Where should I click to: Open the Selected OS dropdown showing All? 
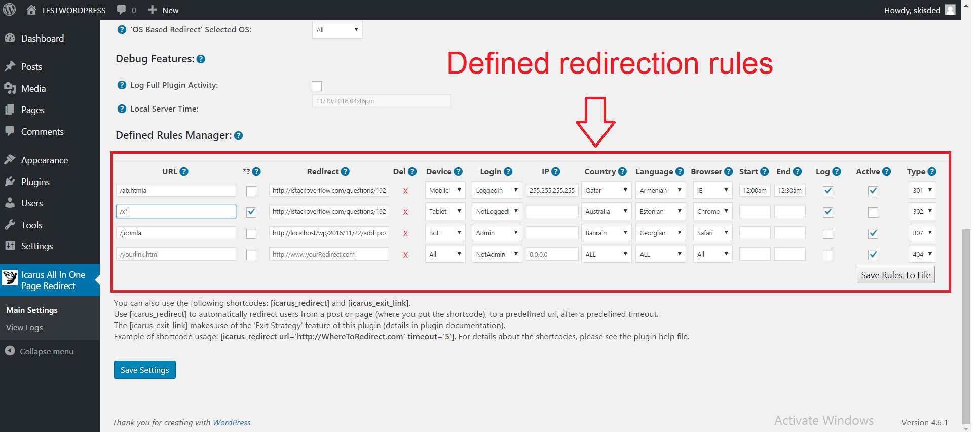coord(337,30)
